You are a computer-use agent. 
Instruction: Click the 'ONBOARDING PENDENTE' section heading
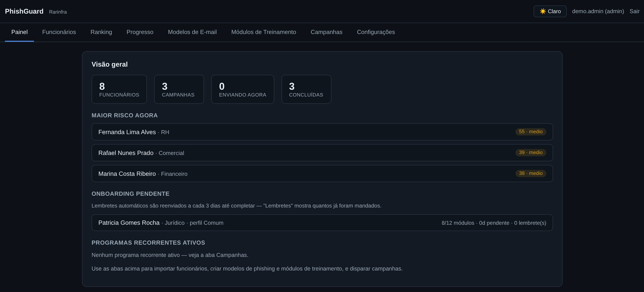coord(131,194)
